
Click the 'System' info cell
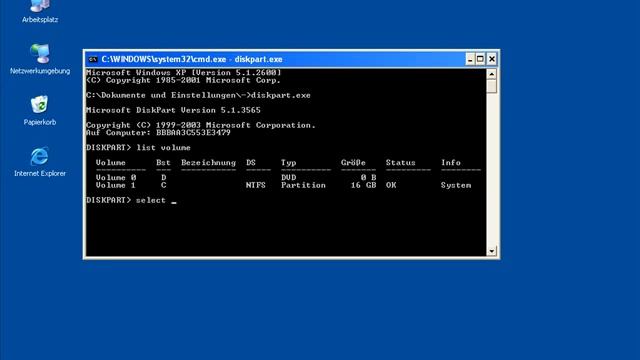(456, 185)
